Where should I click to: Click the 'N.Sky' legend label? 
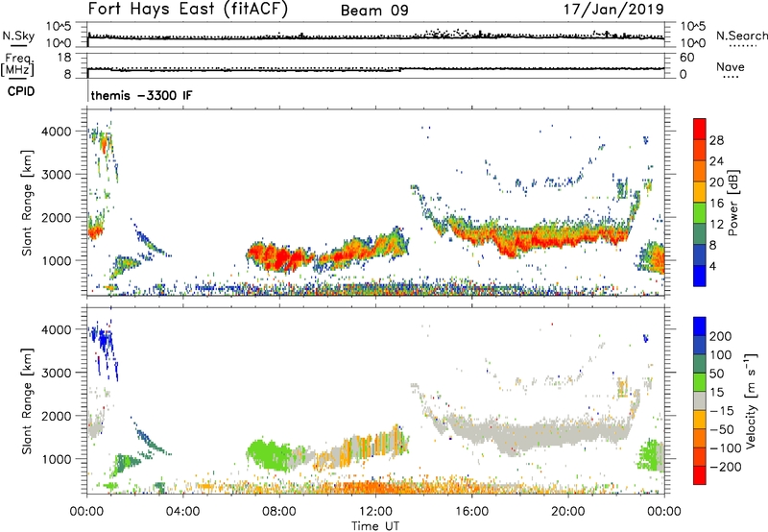click(x=18, y=36)
